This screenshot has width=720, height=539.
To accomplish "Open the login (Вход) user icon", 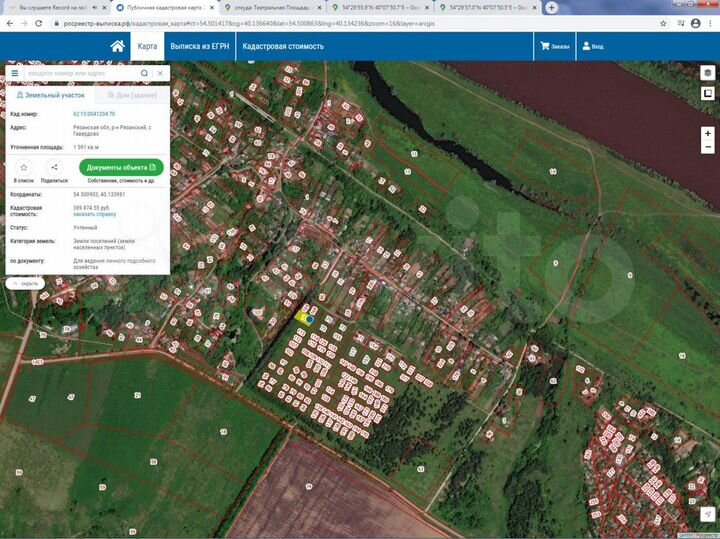I will [x=593, y=46].
